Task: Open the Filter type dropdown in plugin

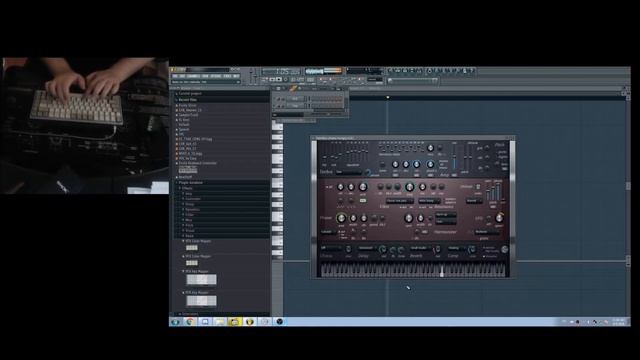Action: point(400,201)
